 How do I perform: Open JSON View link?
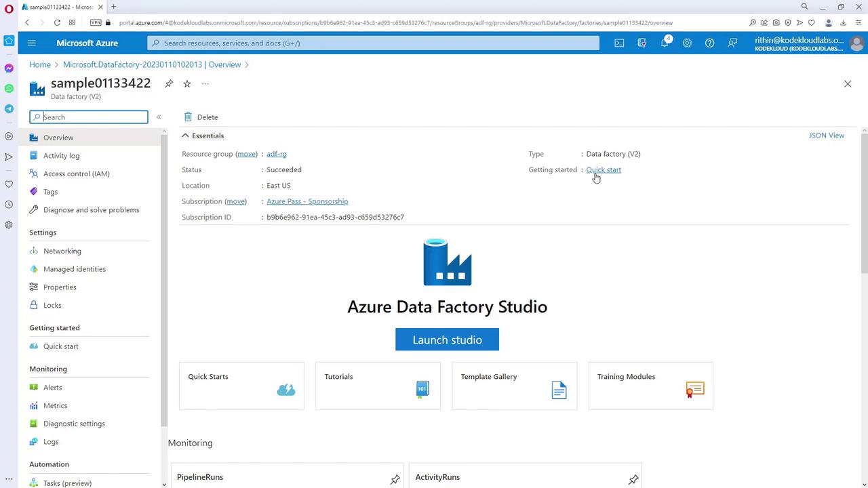826,136
